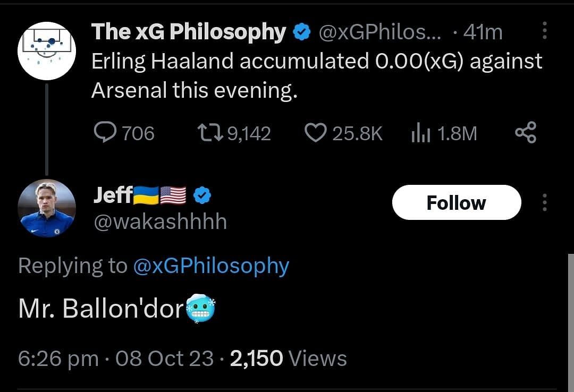574x392 pixels.
Task: Click the vertical scrollbar on the right edge
Action: coord(571,322)
